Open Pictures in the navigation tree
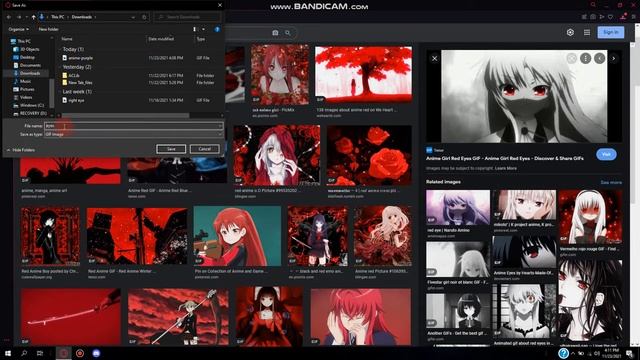Viewport: 640px width, 360px height. (x=24, y=89)
